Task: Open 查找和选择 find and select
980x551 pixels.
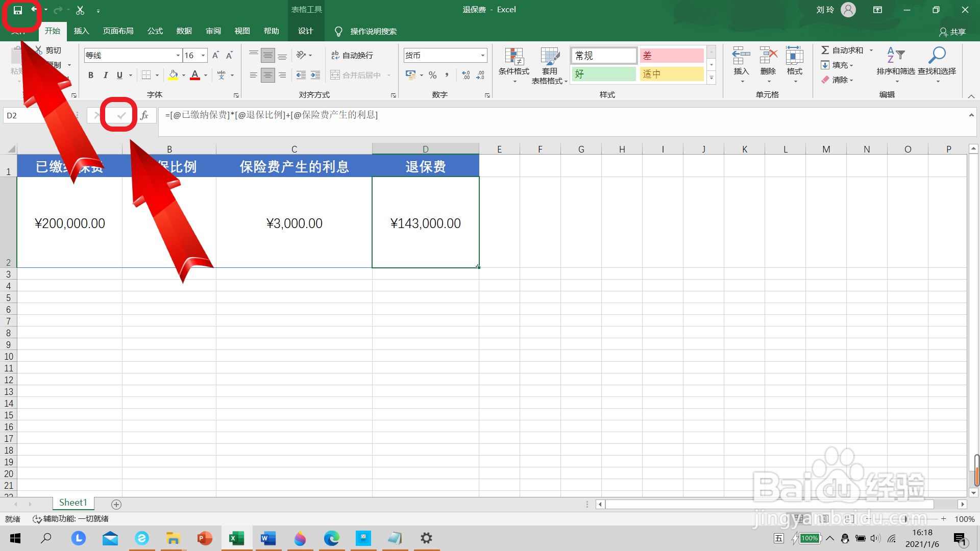Action: coord(937,65)
